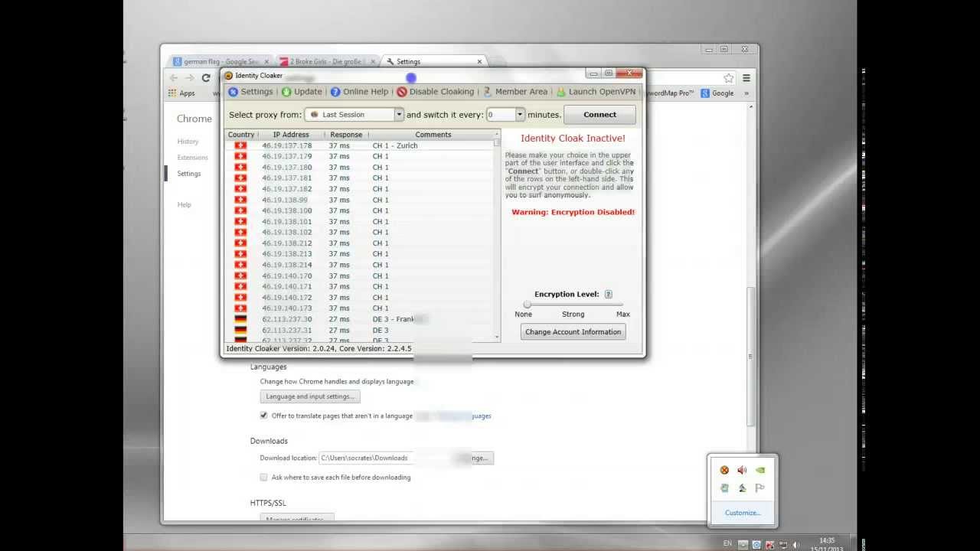Open History in Chrome sidebar

(188, 142)
